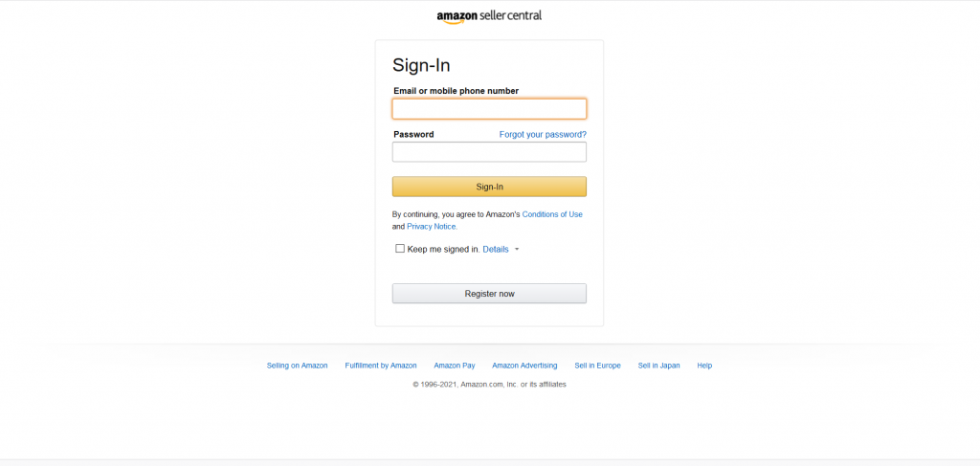Click the yellow Sign-In button
This screenshot has width=980, height=466.
coord(489,187)
